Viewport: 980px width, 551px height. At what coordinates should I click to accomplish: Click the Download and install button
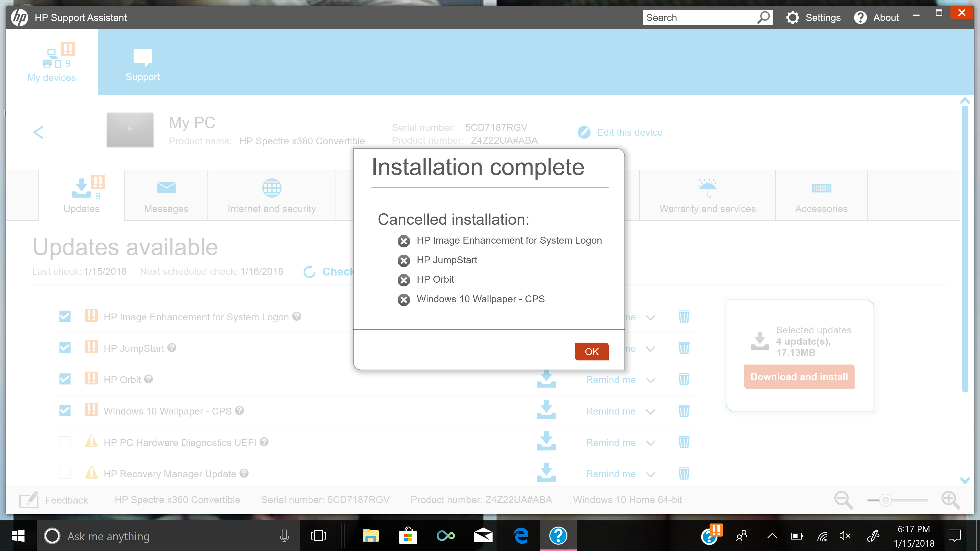click(799, 377)
